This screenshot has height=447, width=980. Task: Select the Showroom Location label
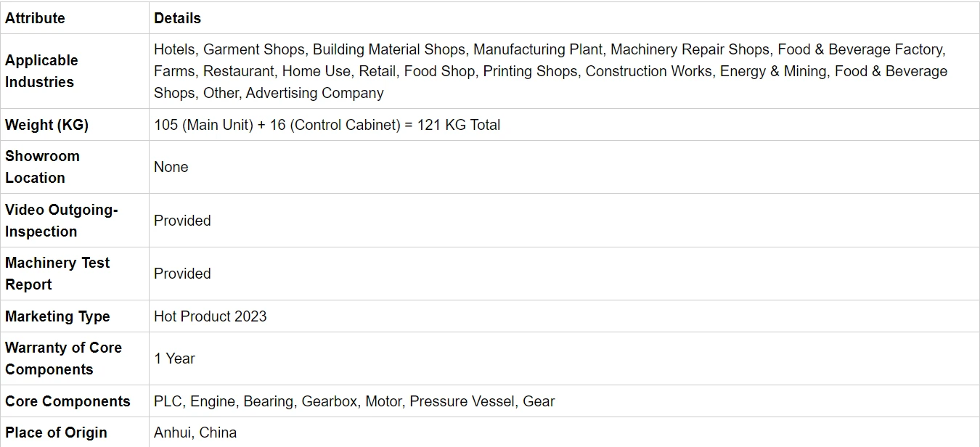pos(42,167)
